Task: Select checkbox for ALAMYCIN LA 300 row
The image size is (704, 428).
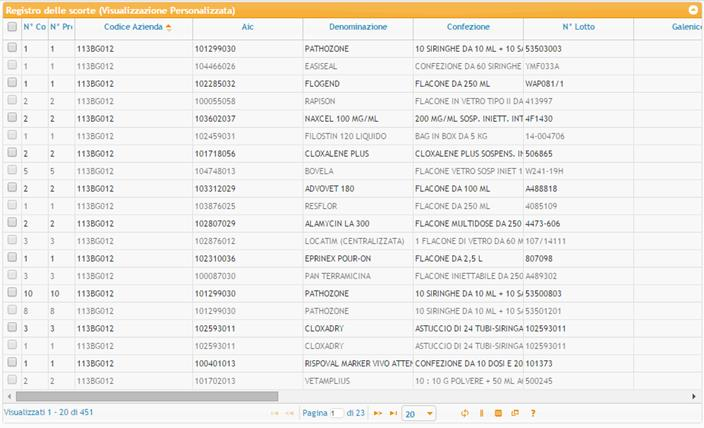Action: point(12,222)
